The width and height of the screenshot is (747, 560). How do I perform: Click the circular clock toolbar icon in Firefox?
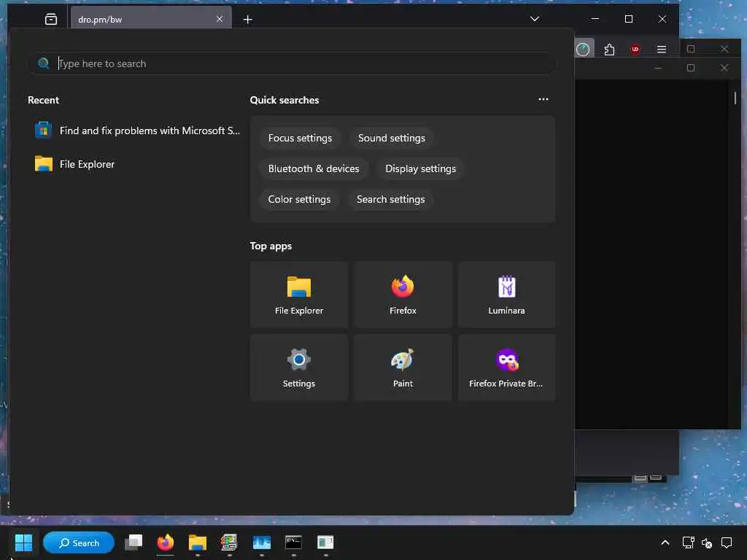[583, 50]
